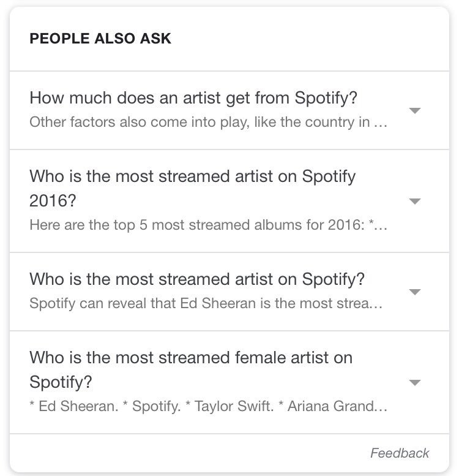Open "Who is the most streamed artist on Spotify 2016?" question
459x476 pixels.
coord(192,176)
